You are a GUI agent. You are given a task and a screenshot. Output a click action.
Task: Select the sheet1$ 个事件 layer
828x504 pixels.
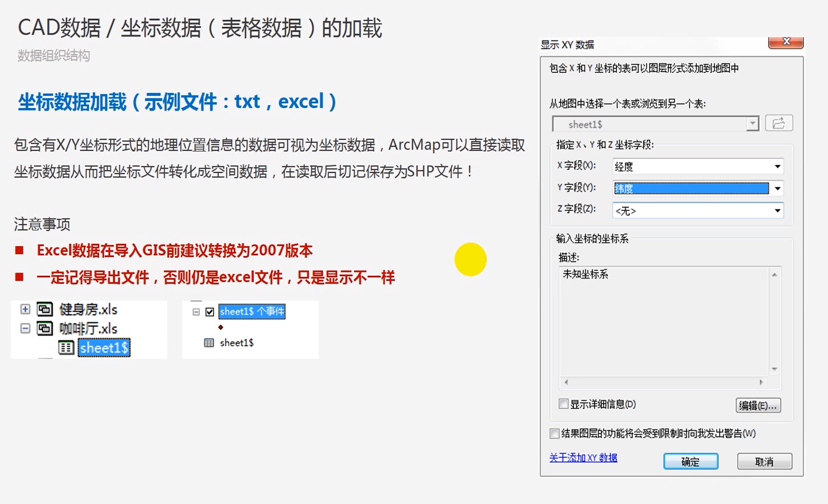click(x=252, y=311)
